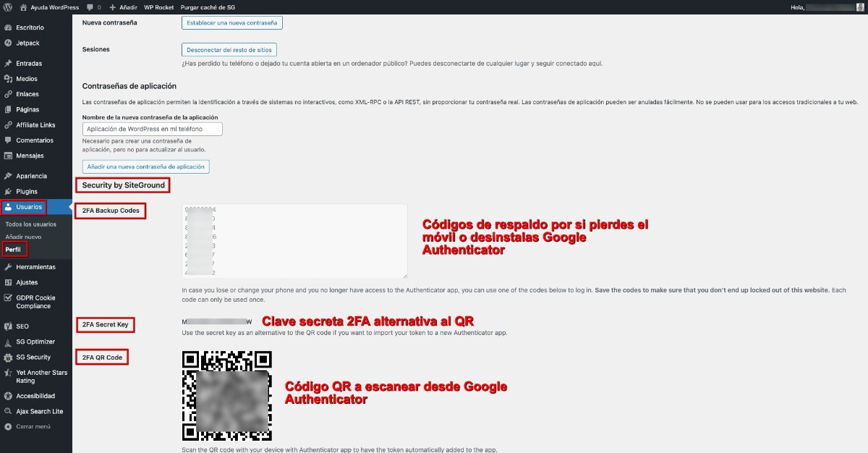Select Todos los usuarios submenu item
868x453 pixels.
(x=30, y=224)
